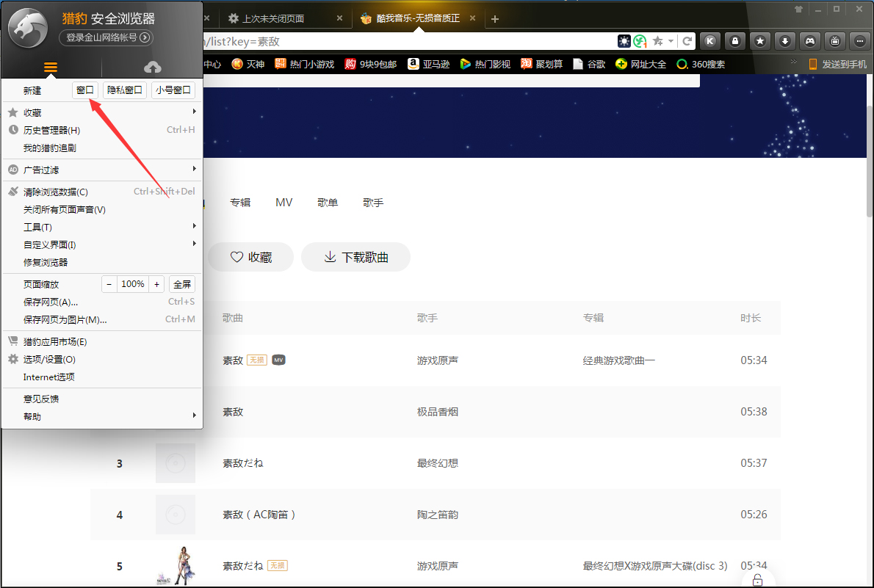Click the 发送到手机 phone icon
Image resolution: width=874 pixels, height=588 pixels.
812,64
